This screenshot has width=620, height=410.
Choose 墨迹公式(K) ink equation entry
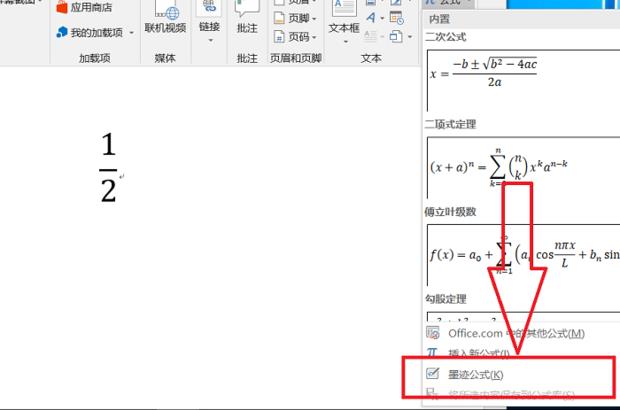475,374
